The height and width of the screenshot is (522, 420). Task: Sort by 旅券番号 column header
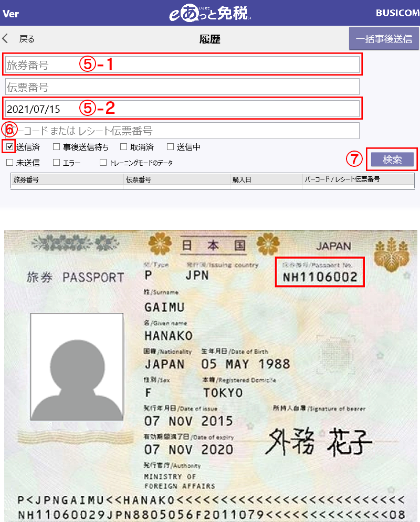67,179
